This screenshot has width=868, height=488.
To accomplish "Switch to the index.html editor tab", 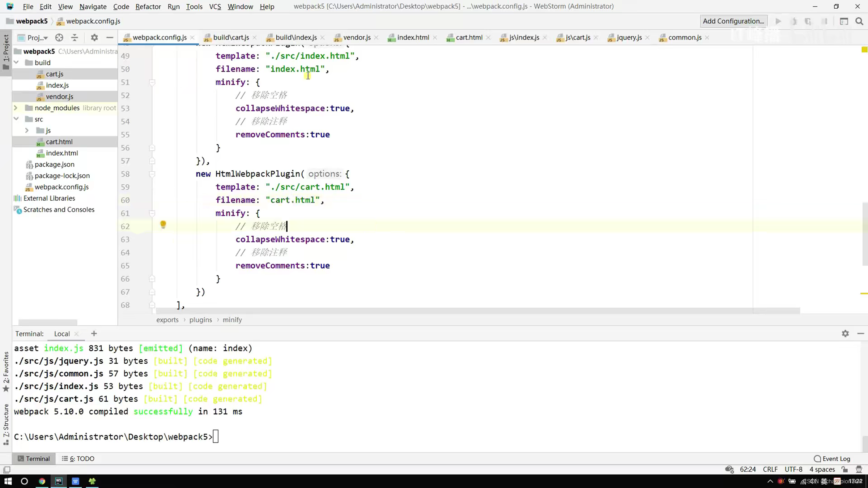I will (x=413, y=37).
